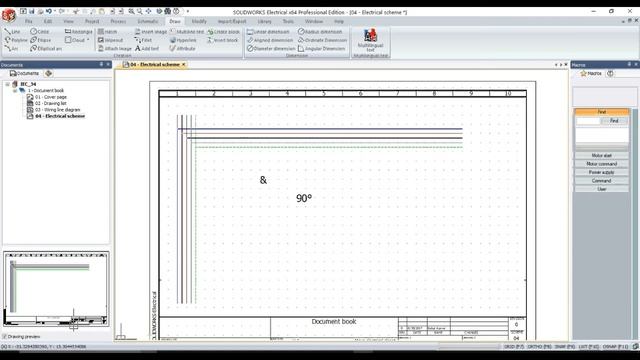The width and height of the screenshot is (640, 360).
Task: Click the Find search input field
Action: coord(588,121)
